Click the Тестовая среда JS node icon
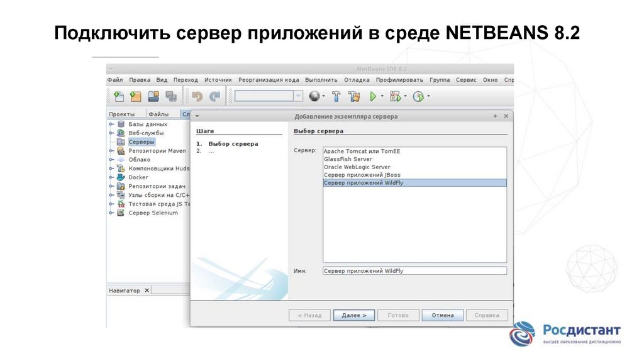This screenshot has height=361, width=644. [121, 204]
